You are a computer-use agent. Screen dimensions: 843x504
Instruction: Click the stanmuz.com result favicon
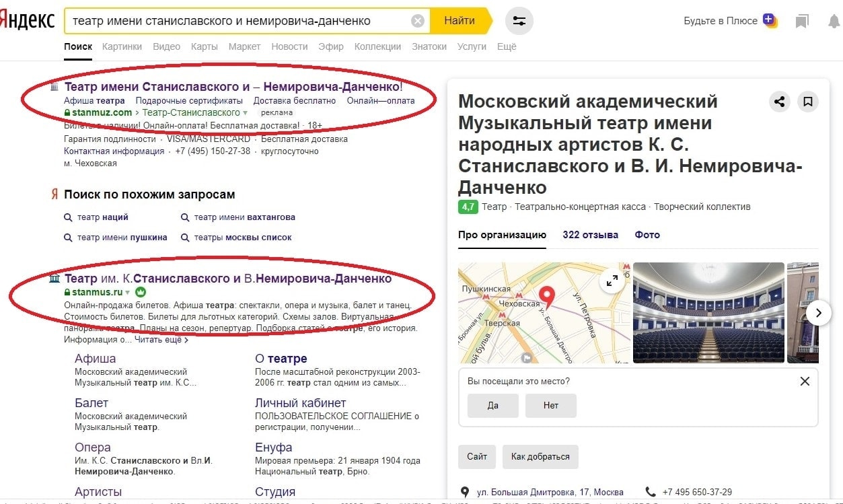55,86
